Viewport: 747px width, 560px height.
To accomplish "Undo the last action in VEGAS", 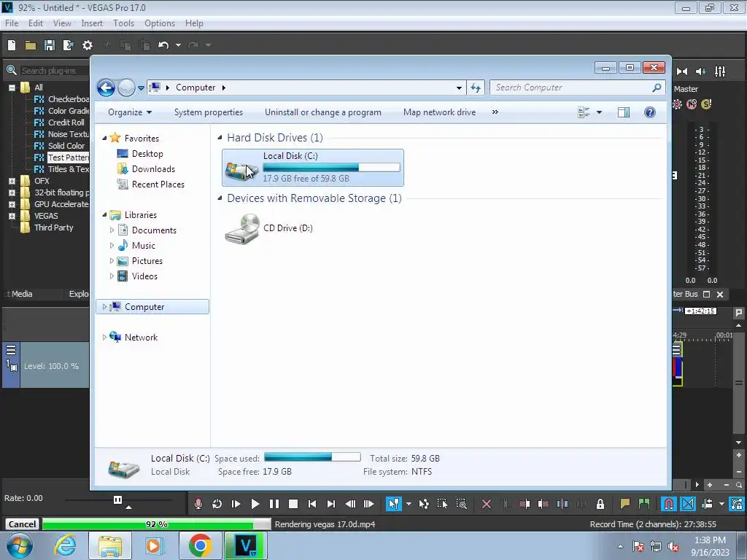I will pos(163,45).
